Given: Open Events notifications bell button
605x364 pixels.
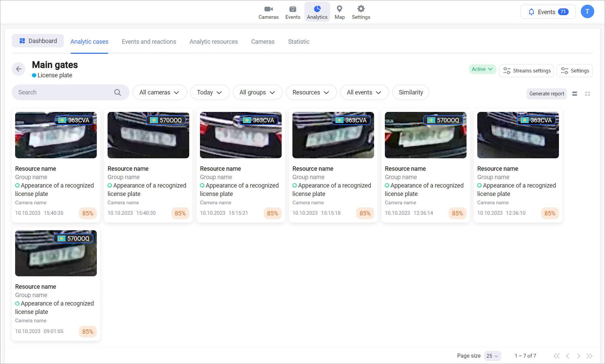Looking at the screenshot, I should pos(548,12).
